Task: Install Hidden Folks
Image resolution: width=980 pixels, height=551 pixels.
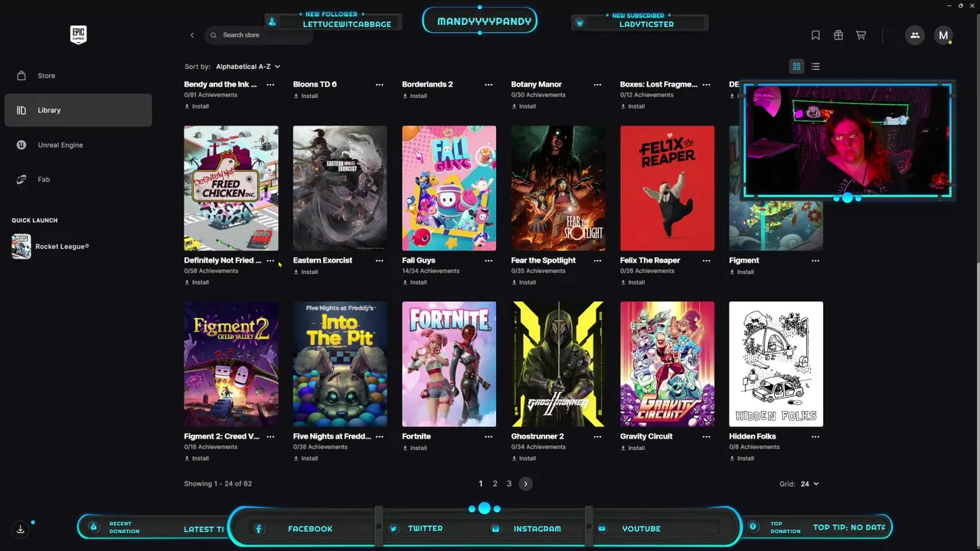Action: click(x=741, y=458)
